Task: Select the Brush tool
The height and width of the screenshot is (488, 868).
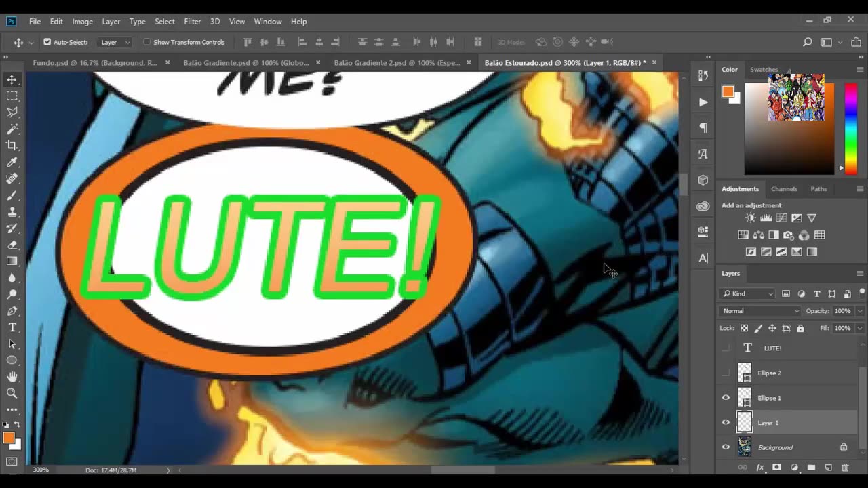Action: (12, 195)
